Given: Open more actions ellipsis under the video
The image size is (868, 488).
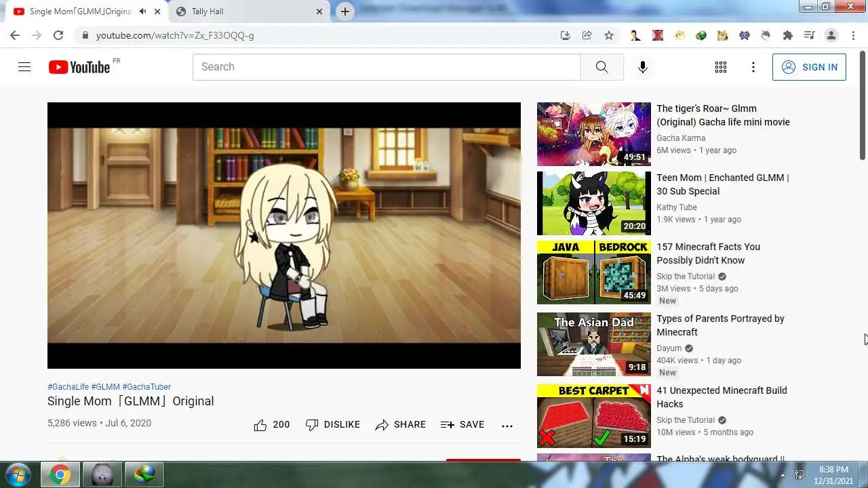Looking at the screenshot, I should pyautogui.click(x=507, y=426).
